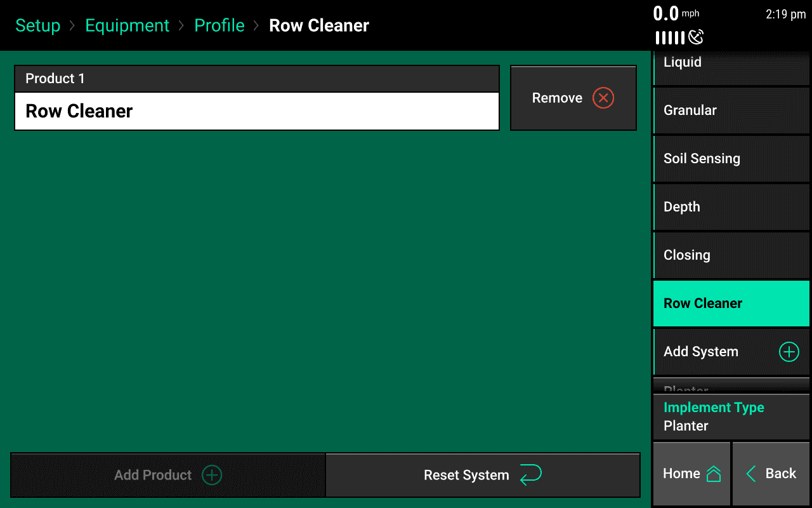Select the Liquid system tab
Image resolution: width=812 pixels, height=508 pixels.
coord(731,68)
